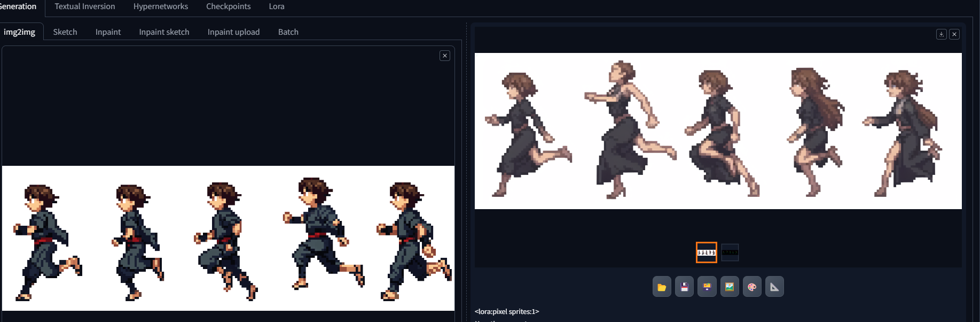Image resolution: width=980 pixels, height=322 pixels.
Task: Select the img2img sub-tab
Action: point(20,32)
